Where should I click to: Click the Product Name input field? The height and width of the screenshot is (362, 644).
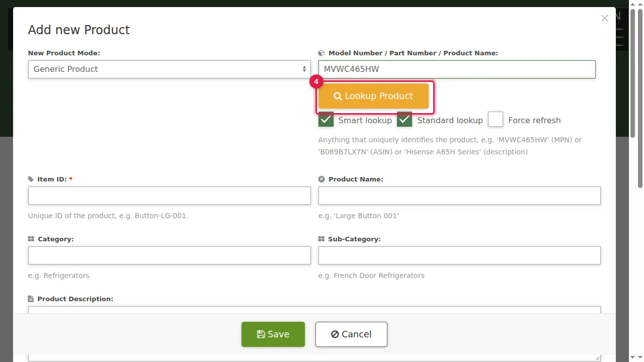pos(459,196)
